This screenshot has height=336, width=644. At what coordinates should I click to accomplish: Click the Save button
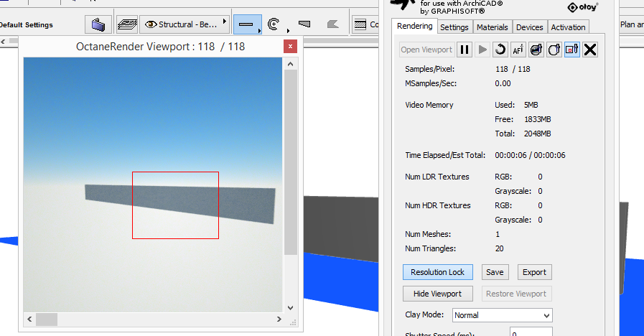coord(495,272)
